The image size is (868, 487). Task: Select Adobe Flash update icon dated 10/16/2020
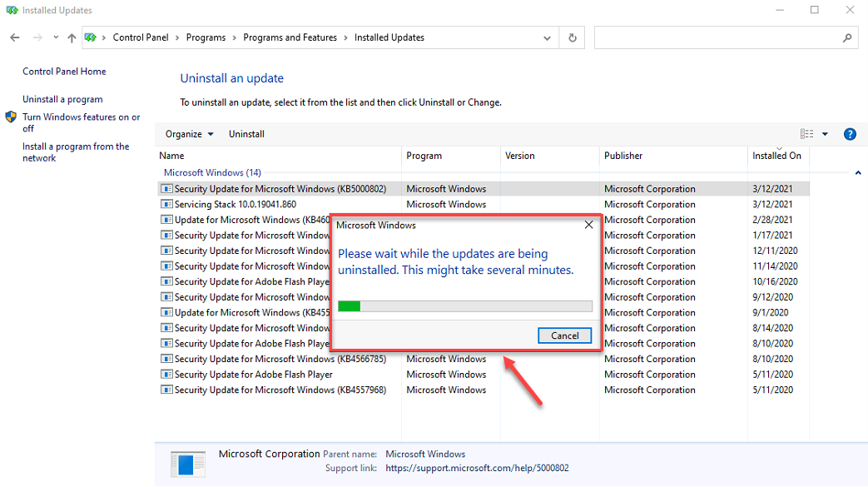[x=166, y=282]
